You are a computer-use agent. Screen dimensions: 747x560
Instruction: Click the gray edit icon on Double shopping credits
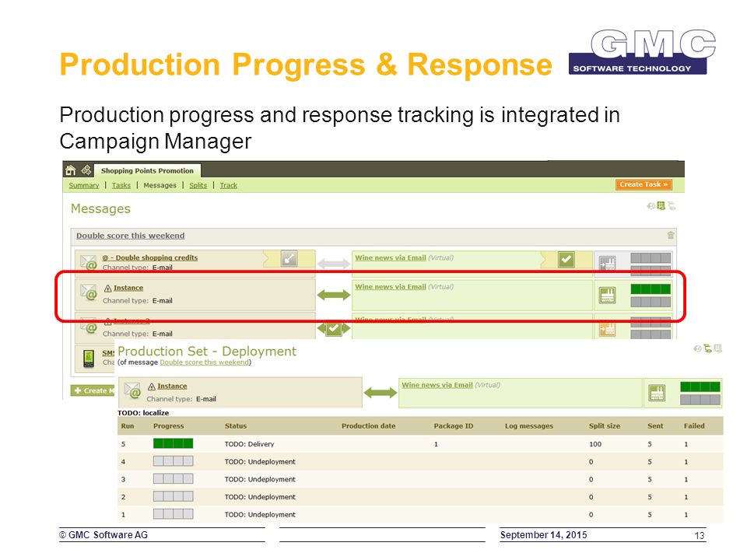(x=289, y=258)
